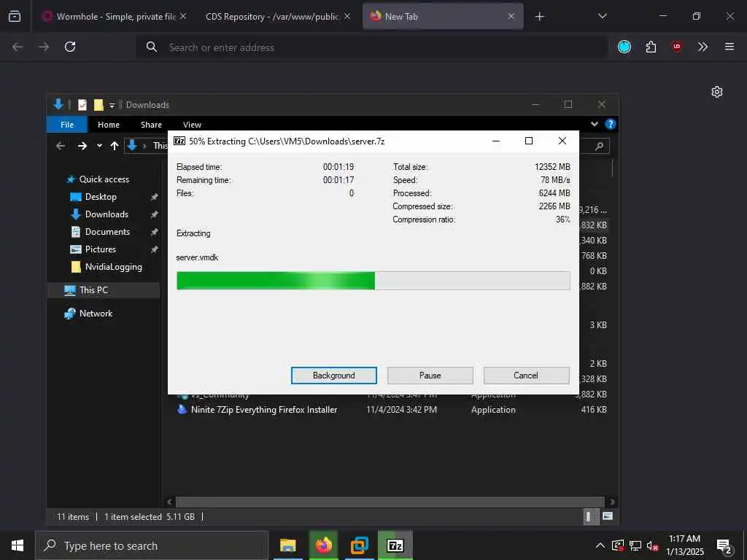Image resolution: width=747 pixels, height=560 pixels.
Task: Switch Explorer to large icons view
Action: [607, 516]
